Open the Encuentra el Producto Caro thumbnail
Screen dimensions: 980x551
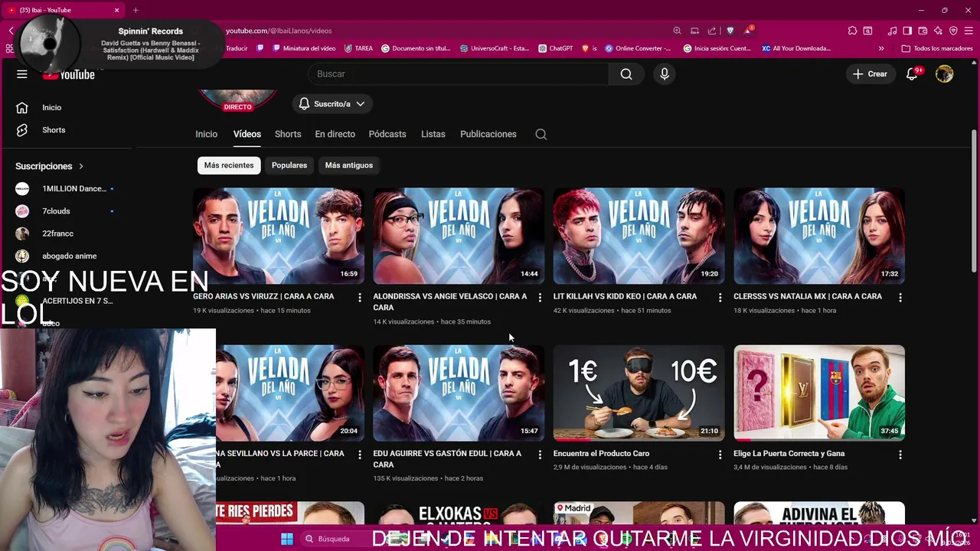pyautogui.click(x=639, y=393)
